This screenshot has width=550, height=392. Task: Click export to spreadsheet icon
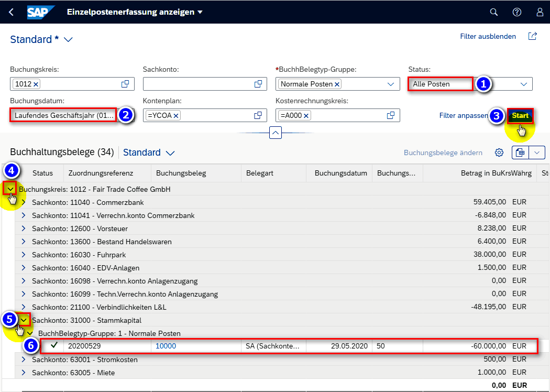coord(520,153)
